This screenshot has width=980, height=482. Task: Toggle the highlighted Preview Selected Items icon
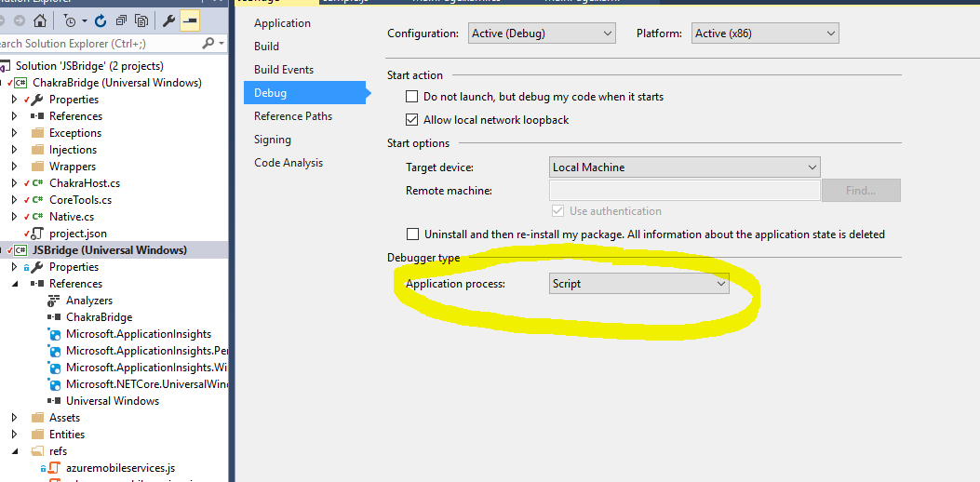coord(190,20)
